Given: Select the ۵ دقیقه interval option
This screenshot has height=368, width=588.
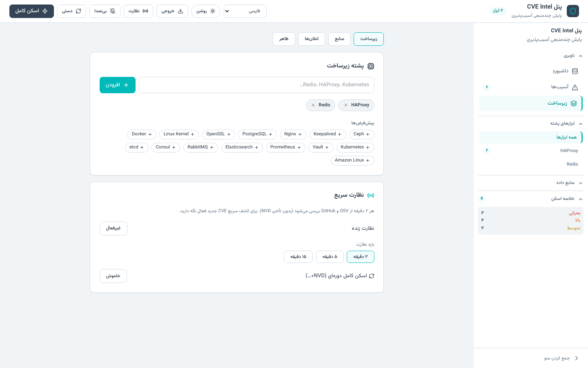Looking at the screenshot, I should click(x=330, y=257).
